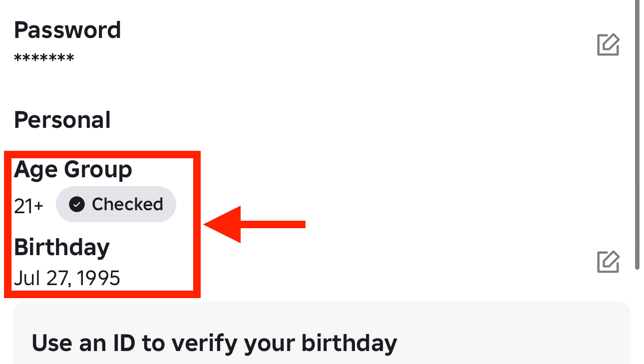Click the "Checked" text in the age badge
This screenshot has width=644, height=364.
click(127, 204)
